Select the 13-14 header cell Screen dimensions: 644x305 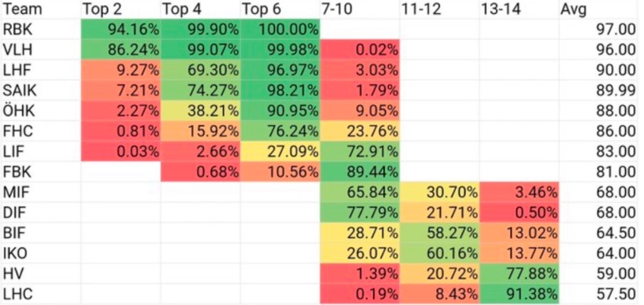pyautogui.click(x=519, y=9)
